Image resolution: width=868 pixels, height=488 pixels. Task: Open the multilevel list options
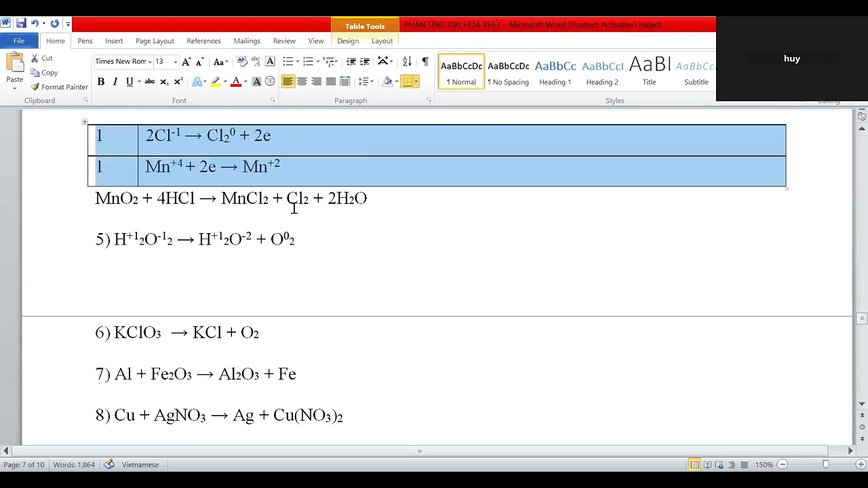coord(330,62)
